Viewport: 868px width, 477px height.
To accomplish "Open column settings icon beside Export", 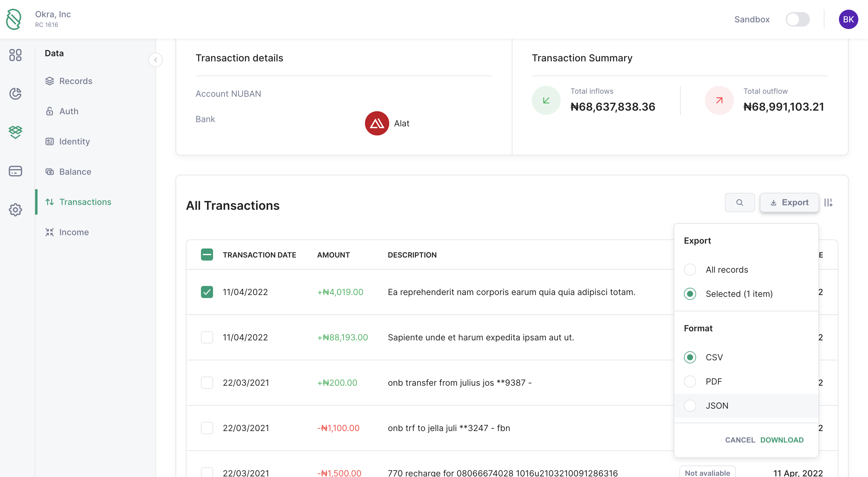I will 828,202.
